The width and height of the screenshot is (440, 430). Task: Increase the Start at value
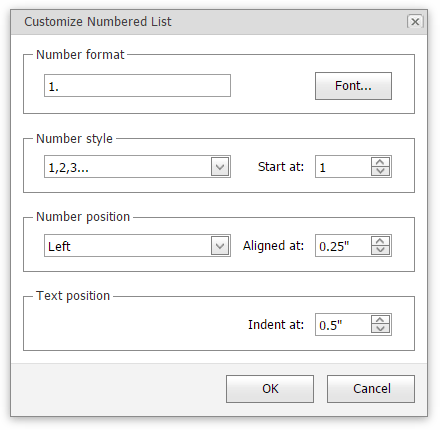(380, 162)
